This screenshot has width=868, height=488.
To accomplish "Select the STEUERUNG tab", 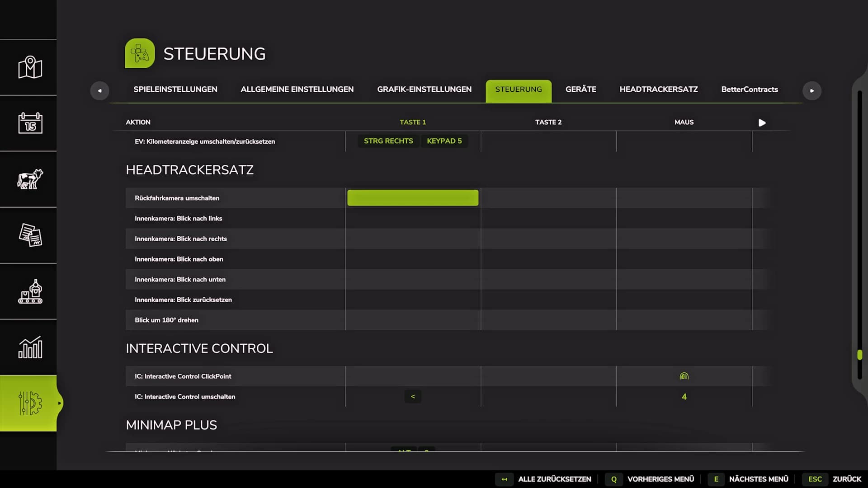I will [519, 91].
